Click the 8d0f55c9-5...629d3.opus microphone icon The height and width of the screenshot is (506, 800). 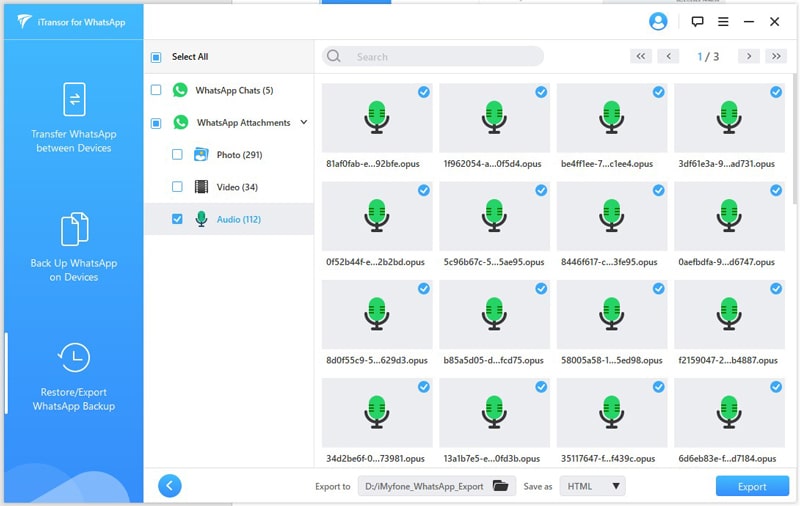(377, 314)
